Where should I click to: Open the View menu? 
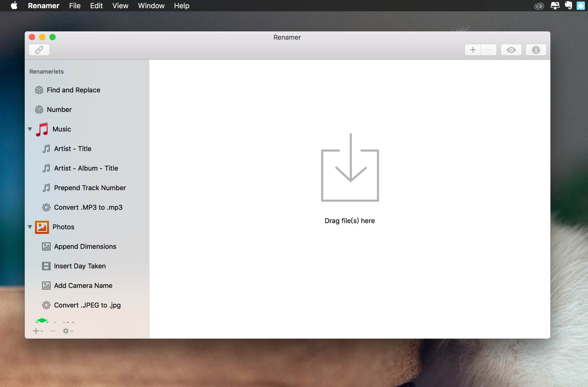click(120, 6)
